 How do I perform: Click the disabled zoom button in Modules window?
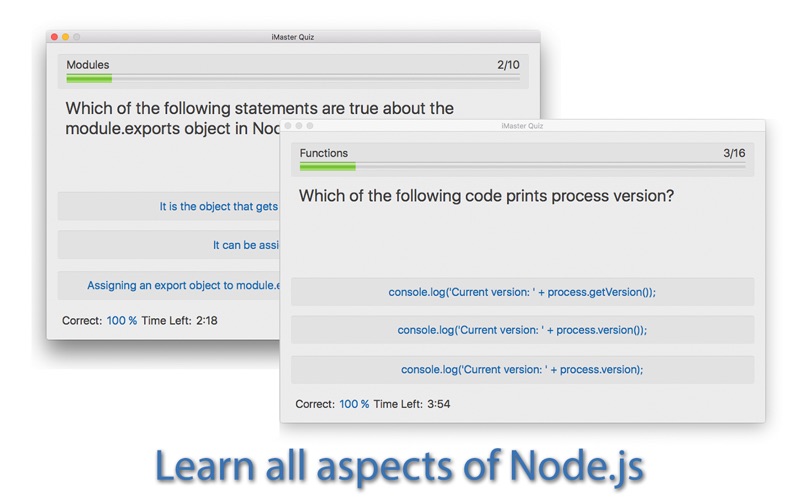77,37
